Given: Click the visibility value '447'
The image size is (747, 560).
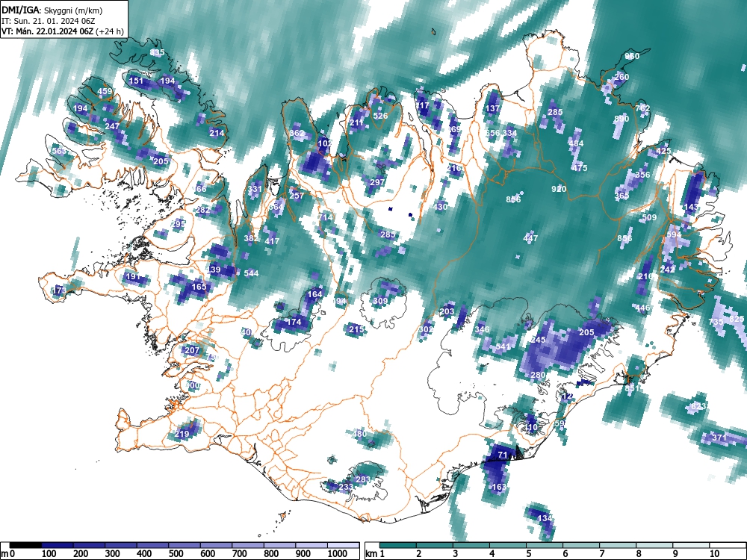Looking at the screenshot, I should (x=530, y=238).
